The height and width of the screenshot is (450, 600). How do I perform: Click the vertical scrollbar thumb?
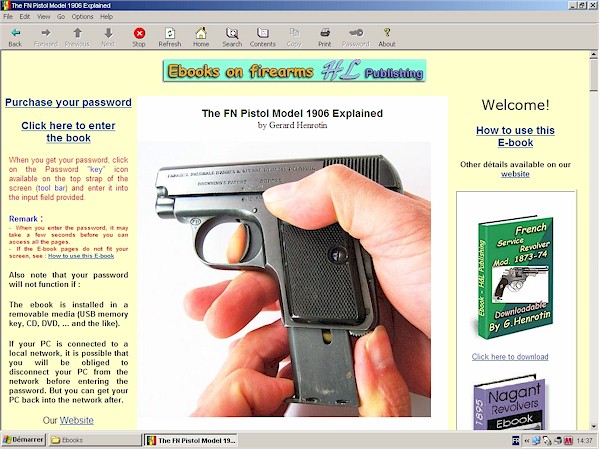pyautogui.click(x=593, y=75)
